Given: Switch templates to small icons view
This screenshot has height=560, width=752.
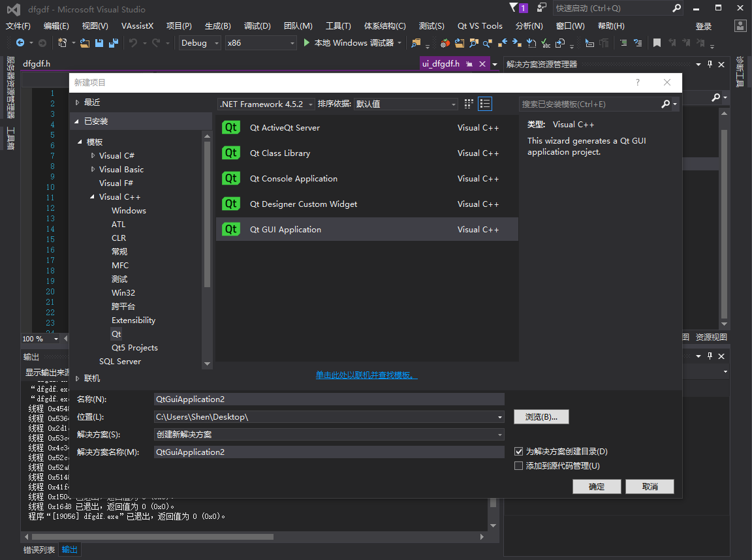Looking at the screenshot, I should coord(469,104).
